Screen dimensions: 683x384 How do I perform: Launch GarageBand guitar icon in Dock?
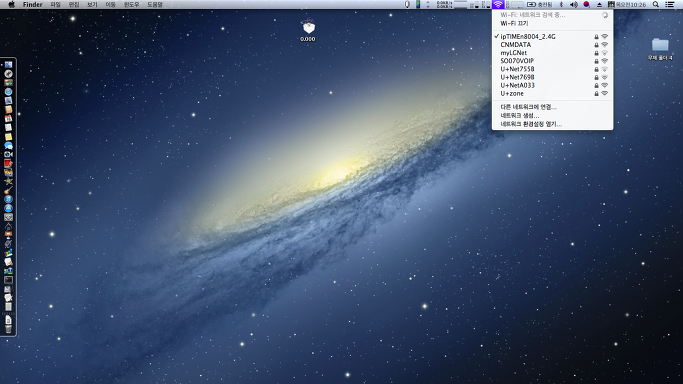click(x=8, y=190)
